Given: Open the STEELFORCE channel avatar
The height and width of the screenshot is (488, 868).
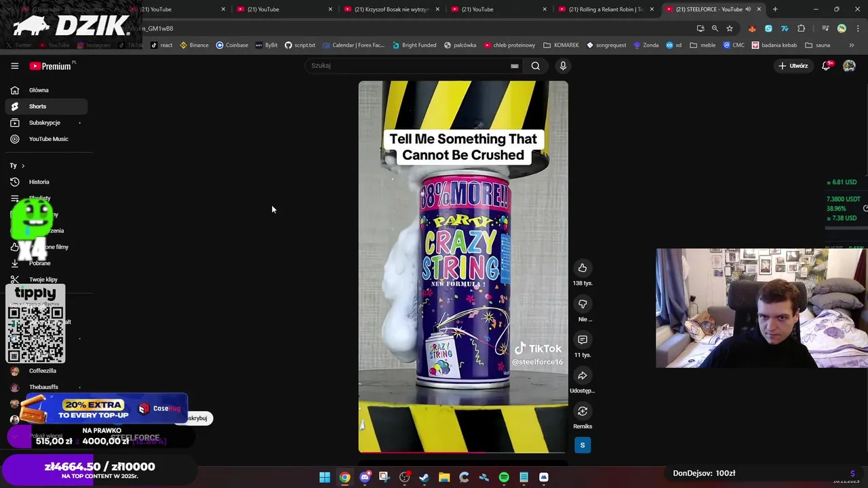Looking at the screenshot, I should pyautogui.click(x=583, y=445).
